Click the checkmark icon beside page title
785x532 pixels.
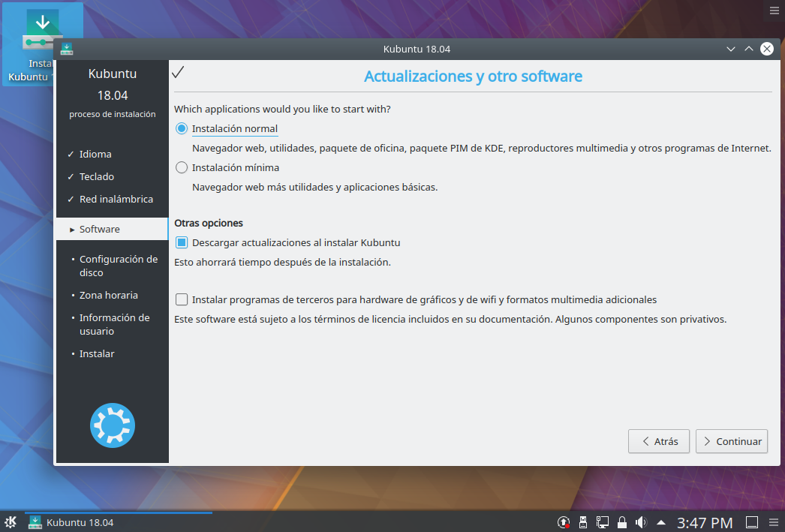pyautogui.click(x=178, y=73)
